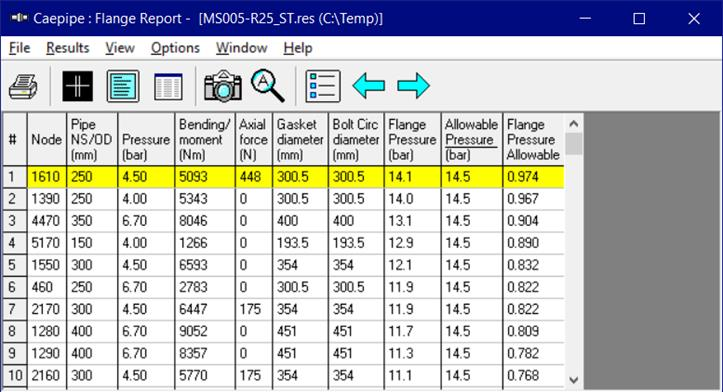
Task: Click ratio value 0.809
Action: pyautogui.click(x=533, y=332)
